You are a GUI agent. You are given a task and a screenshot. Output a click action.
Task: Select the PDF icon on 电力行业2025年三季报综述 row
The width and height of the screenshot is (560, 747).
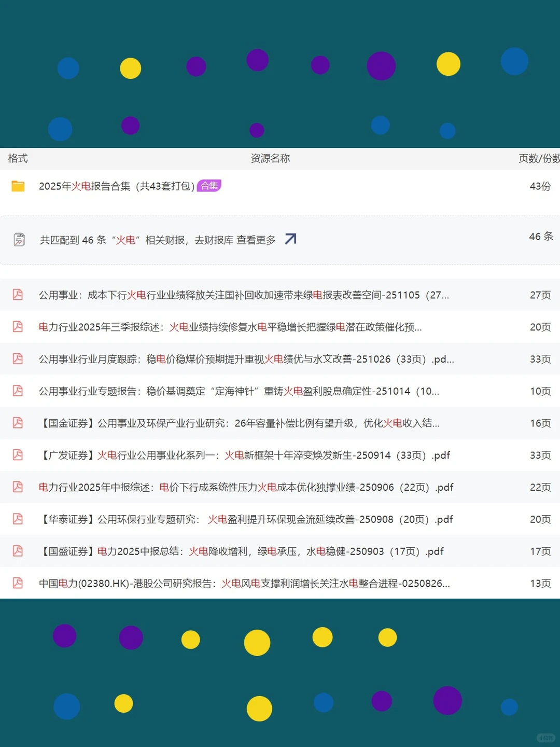pyautogui.click(x=17, y=327)
